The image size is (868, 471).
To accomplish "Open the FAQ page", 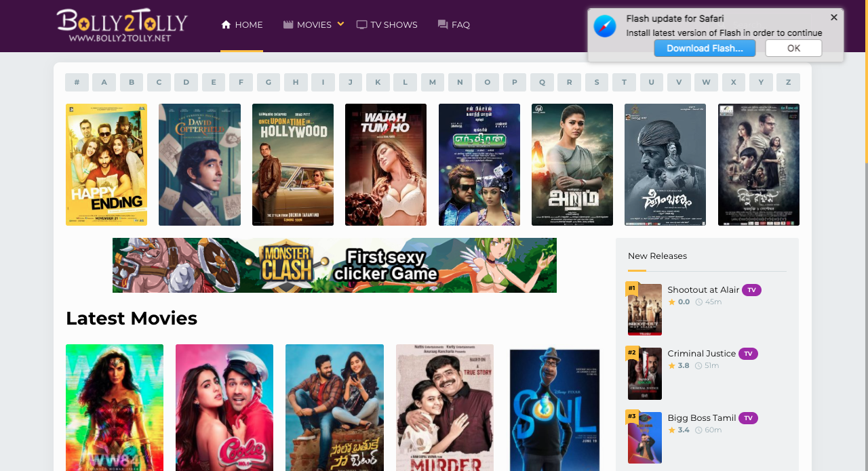I will coord(454,24).
